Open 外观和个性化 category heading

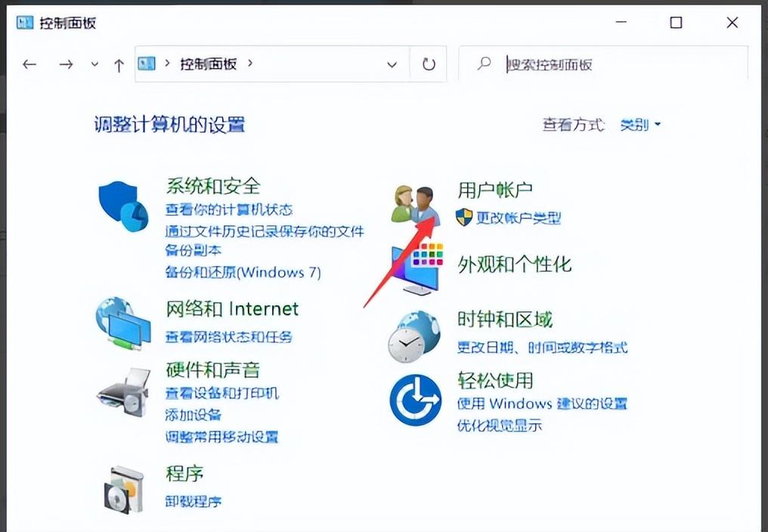[514, 264]
